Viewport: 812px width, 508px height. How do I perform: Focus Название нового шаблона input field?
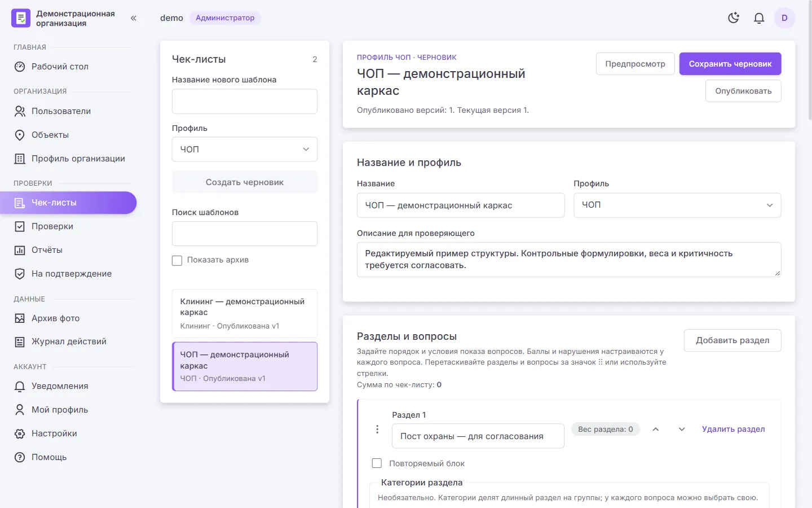(245, 102)
